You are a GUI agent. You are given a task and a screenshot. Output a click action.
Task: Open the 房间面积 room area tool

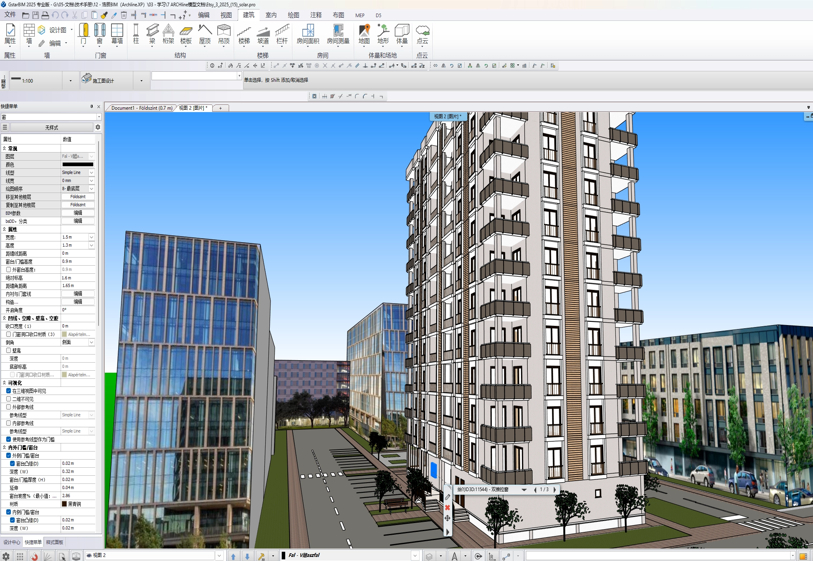(307, 34)
